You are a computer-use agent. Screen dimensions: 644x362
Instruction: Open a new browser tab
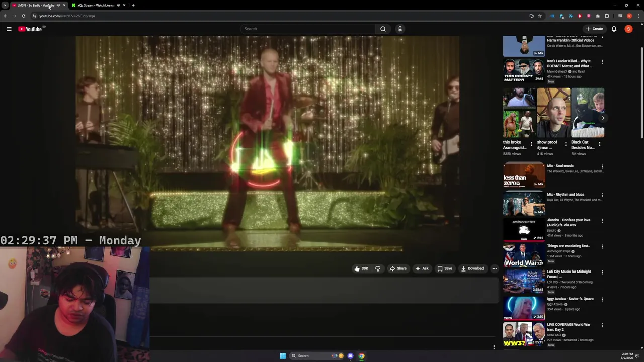133,5
